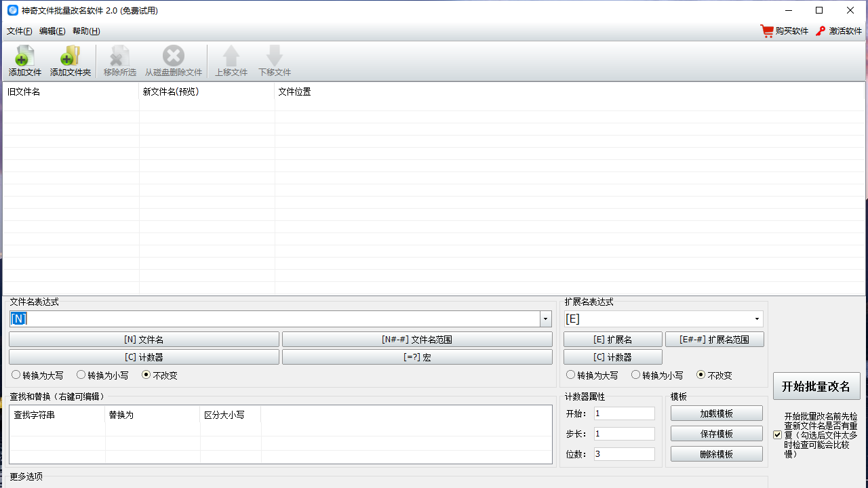Click the 开始批量改名 button
868x488 pixels.
point(816,386)
